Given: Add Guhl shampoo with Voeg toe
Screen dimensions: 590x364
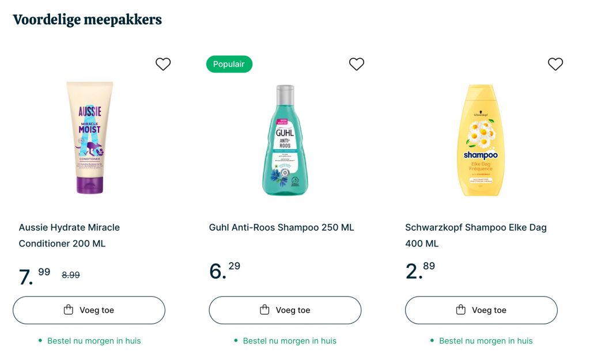Looking at the screenshot, I should point(285,310).
